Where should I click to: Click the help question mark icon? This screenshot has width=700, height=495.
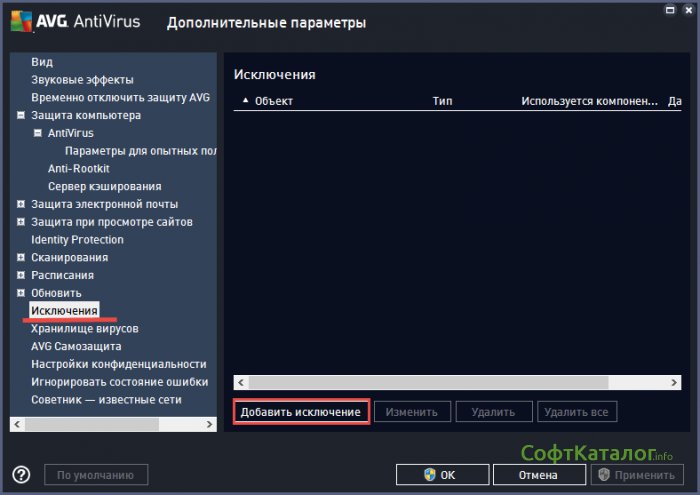point(21,475)
